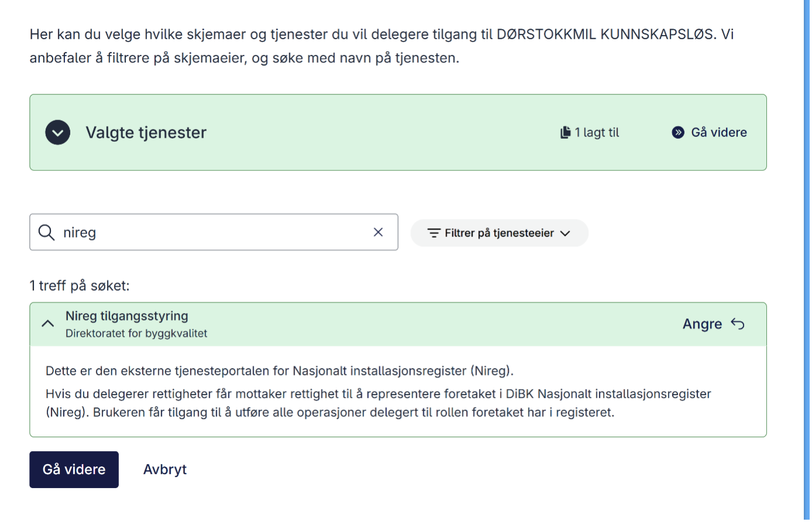Click 'Gå videre' in the green header bar
Viewport: 812px width, 522px height.
(717, 132)
